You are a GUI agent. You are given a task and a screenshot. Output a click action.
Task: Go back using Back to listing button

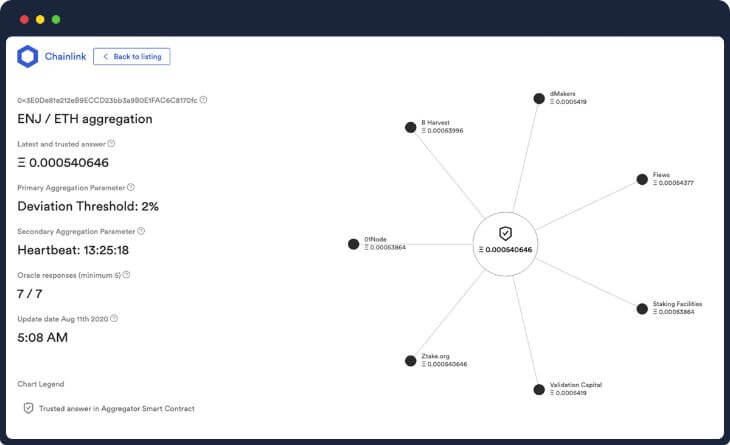(x=132, y=56)
